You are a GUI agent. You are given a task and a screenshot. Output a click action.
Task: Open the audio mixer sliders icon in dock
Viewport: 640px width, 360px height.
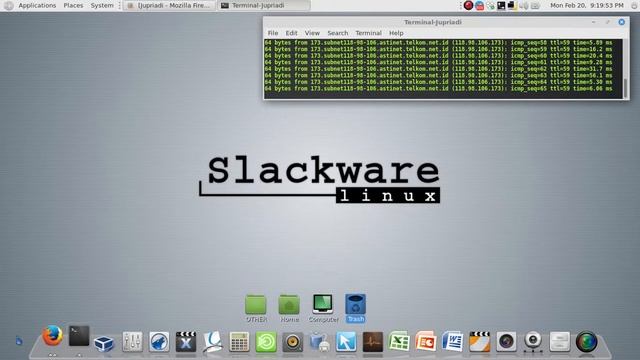coord(132,342)
